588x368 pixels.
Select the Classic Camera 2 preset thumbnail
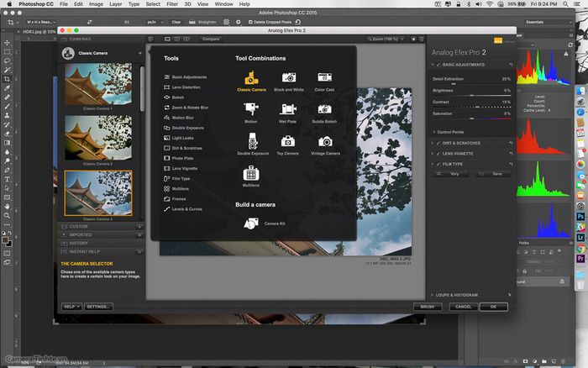(x=98, y=138)
